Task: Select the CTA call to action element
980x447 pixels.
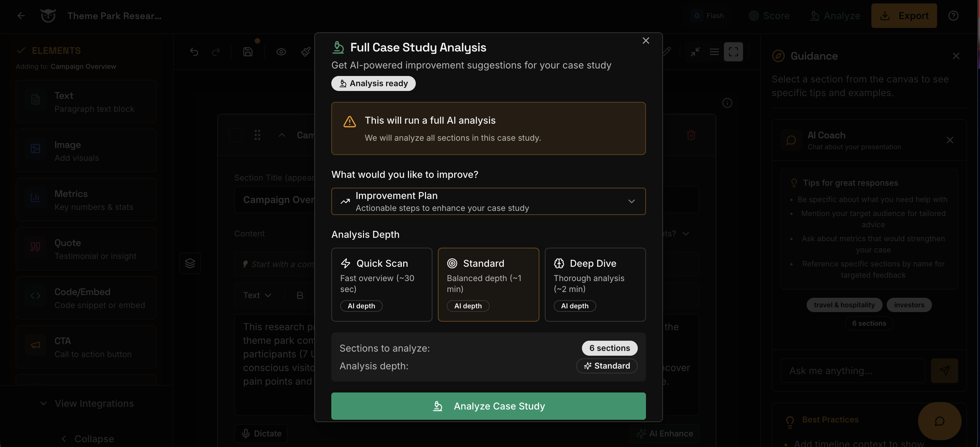Action: coord(86,346)
